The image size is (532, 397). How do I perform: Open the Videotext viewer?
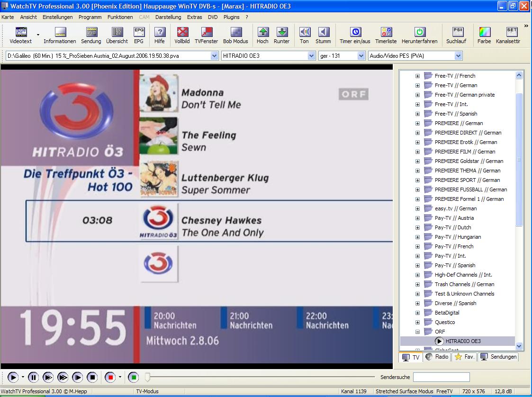tap(21, 35)
